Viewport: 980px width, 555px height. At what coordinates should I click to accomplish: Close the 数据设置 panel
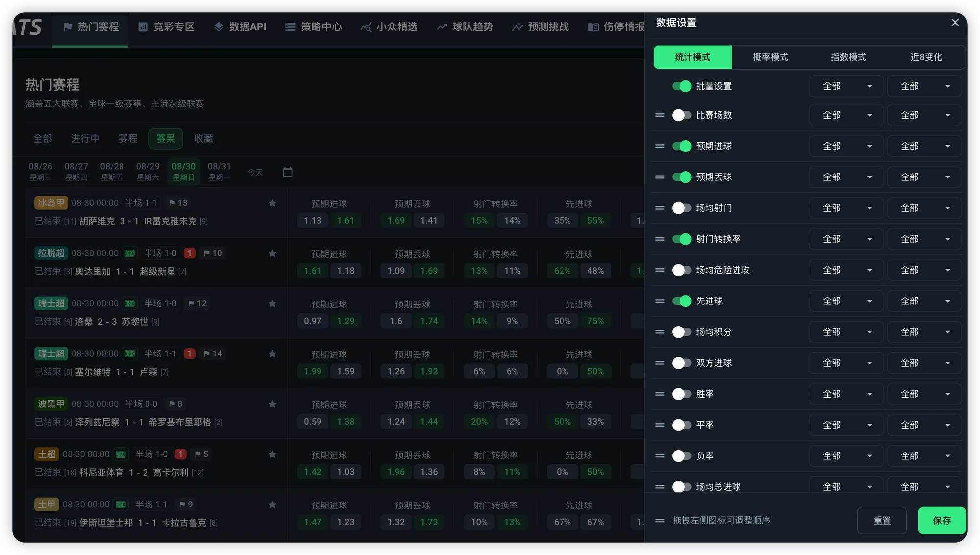click(x=955, y=23)
